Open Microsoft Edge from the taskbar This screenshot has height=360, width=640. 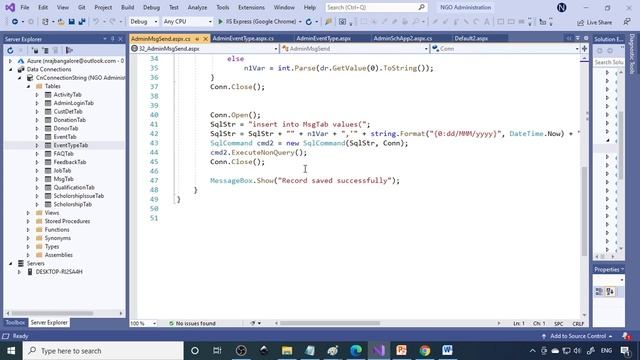(356, 350)
